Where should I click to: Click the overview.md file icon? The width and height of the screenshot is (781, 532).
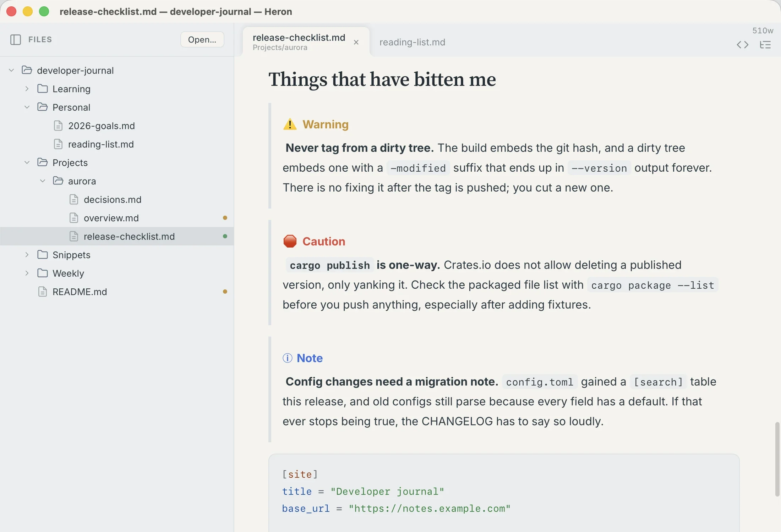74,218
